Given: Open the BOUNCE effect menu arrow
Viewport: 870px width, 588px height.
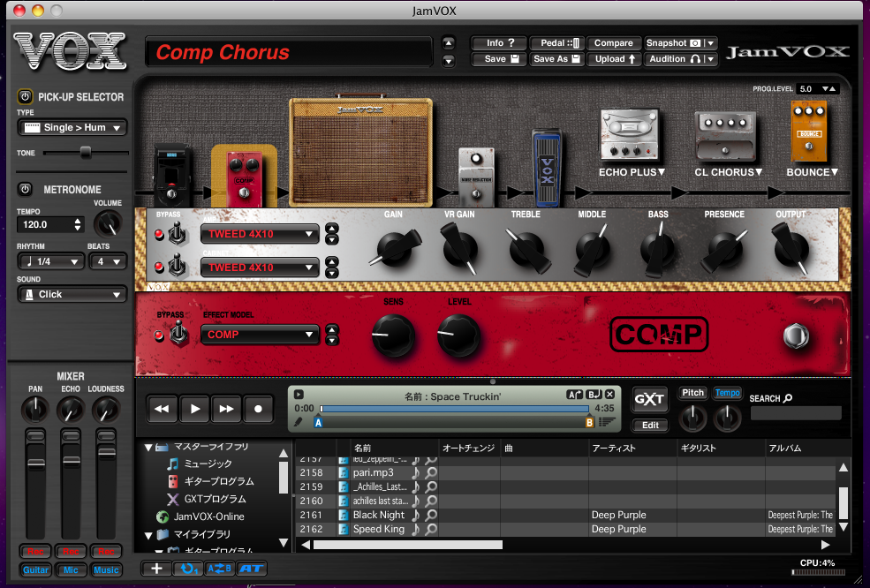Looking at the screenshot, I should [834, 172].
